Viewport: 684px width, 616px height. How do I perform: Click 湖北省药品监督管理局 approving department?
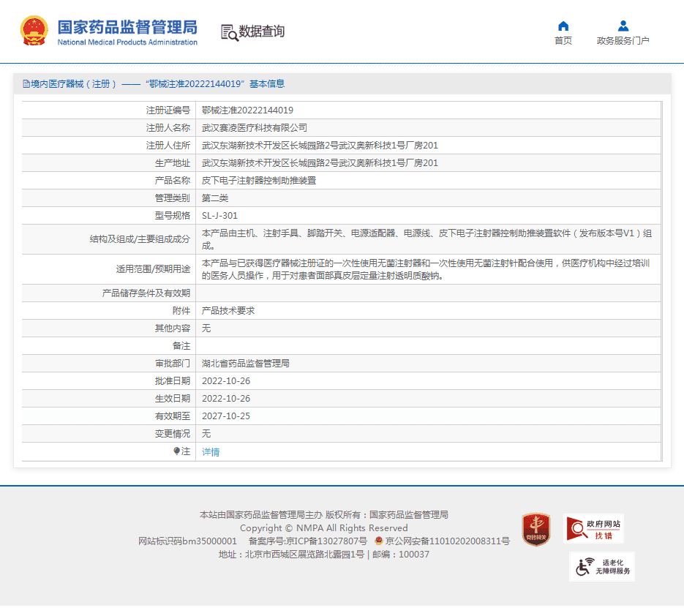point(246,364)
